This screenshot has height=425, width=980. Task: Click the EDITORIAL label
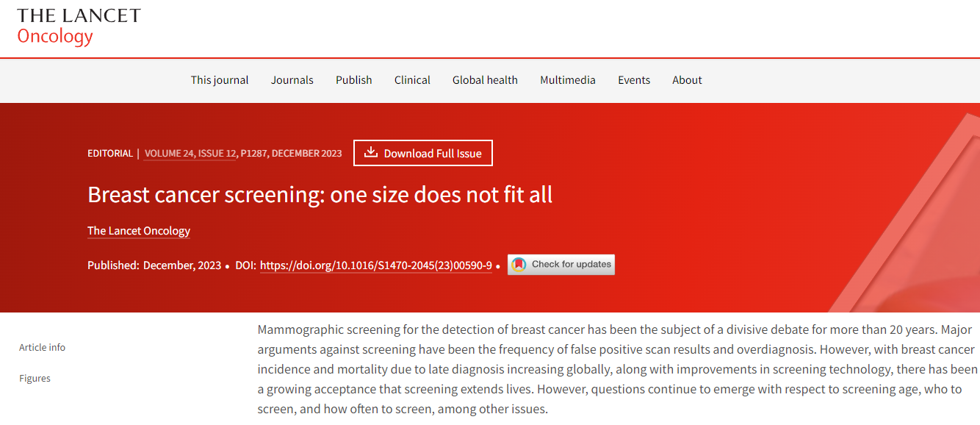(x=110, y=154)
